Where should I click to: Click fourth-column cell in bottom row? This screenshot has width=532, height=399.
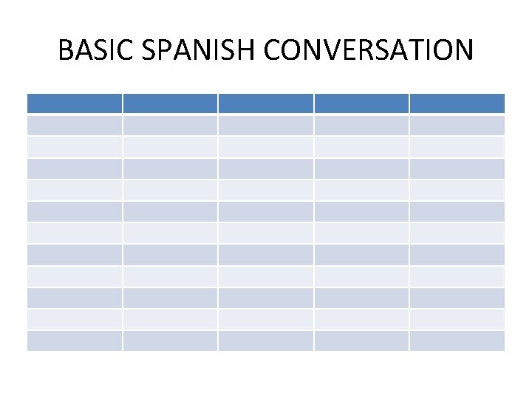point(361,341)
